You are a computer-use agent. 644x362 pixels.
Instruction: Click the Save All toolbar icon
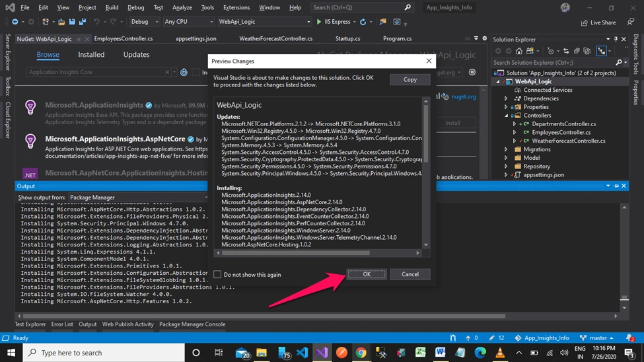tap(83, 22)
